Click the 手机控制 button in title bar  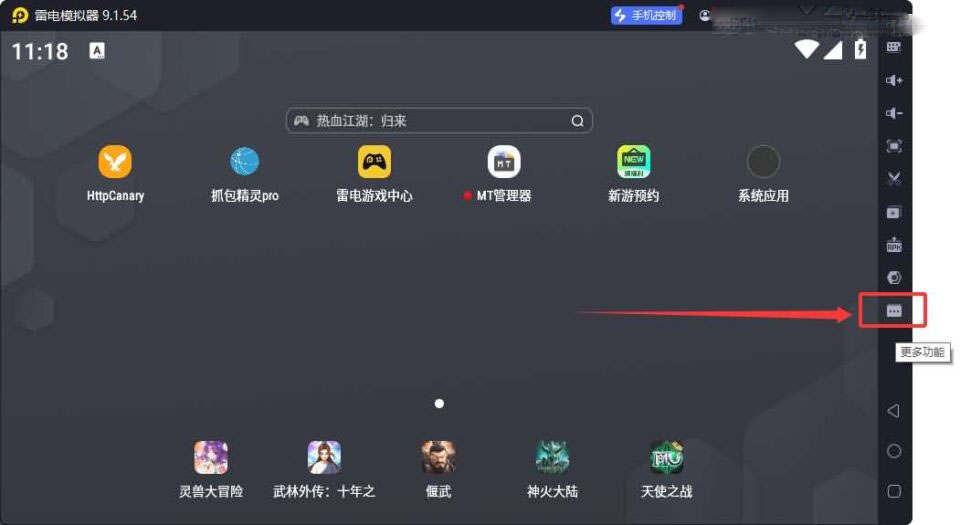[x=645, y=15]
